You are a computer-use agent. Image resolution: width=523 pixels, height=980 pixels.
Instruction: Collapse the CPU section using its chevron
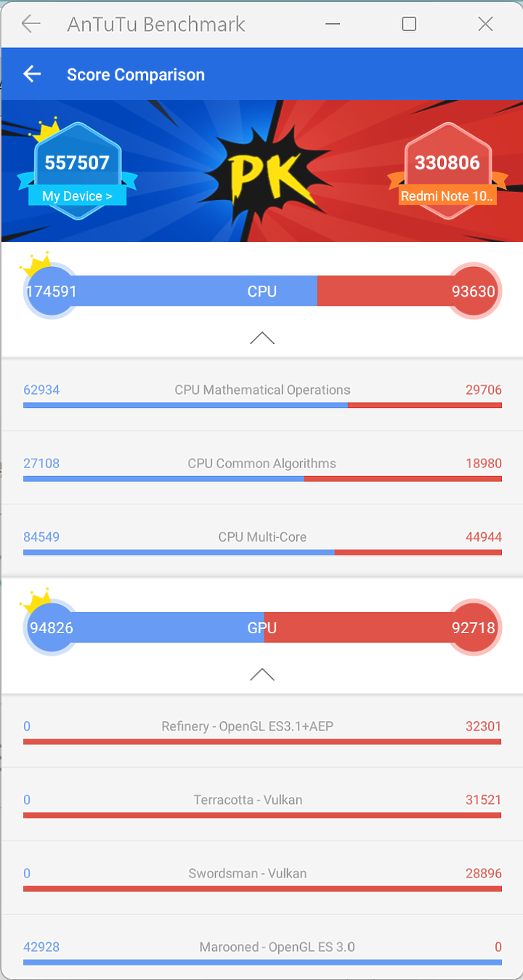click(x=262, y=338)
